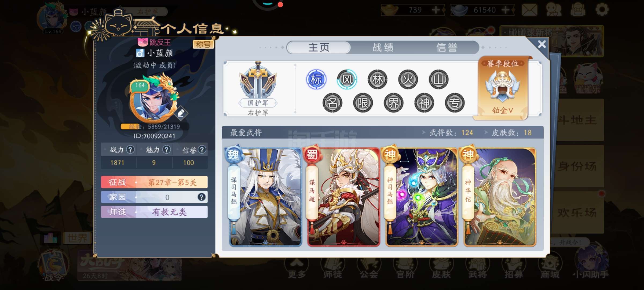The height and width of the screenshot is (290, 644).
Task: Open the 战力 help question mark
Action: 130,150
